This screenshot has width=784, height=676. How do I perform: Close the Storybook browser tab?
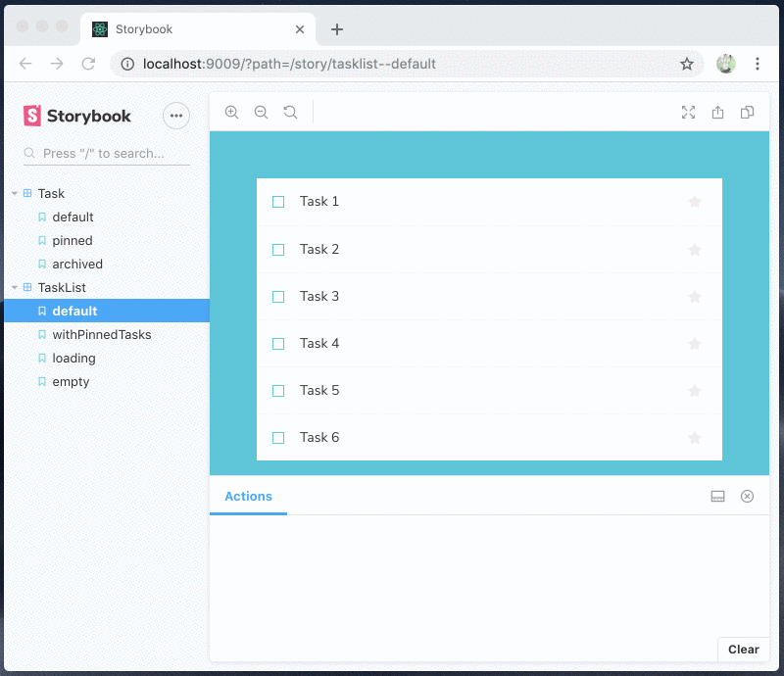click(300, 29)
